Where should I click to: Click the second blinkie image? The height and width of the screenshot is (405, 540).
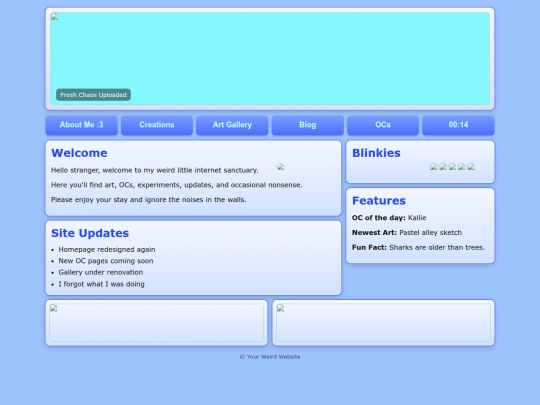[443, 167]
